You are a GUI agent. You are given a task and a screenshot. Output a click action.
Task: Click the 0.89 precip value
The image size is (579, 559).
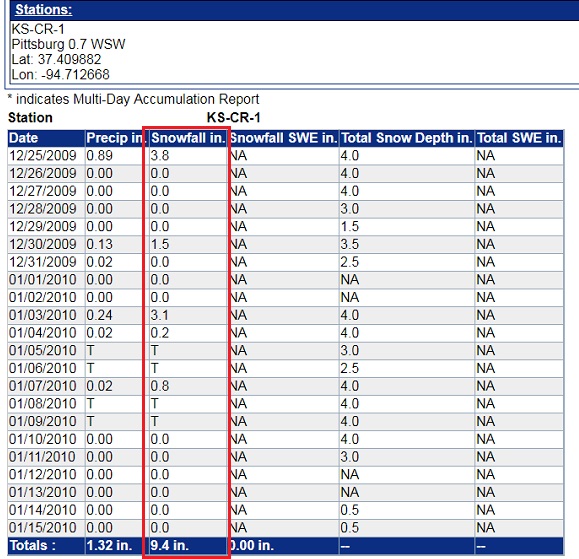[99, 156]
